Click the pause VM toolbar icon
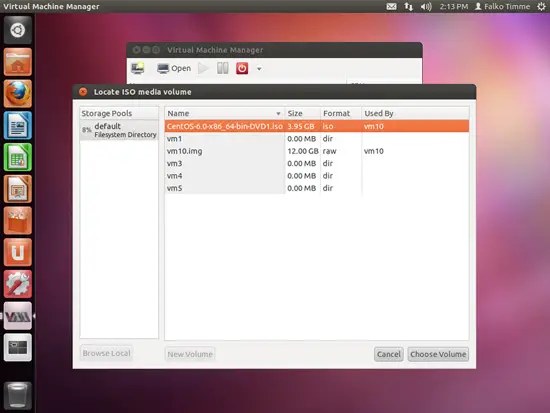 tap(223, 68)
